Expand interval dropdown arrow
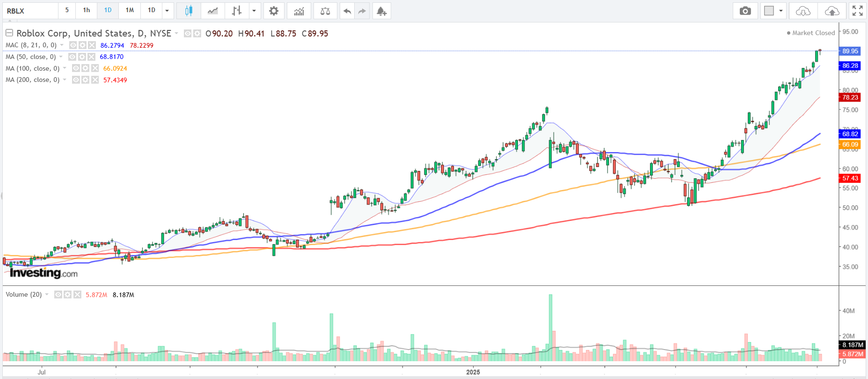This screenshot has height=379, width=868. [167, 11]
